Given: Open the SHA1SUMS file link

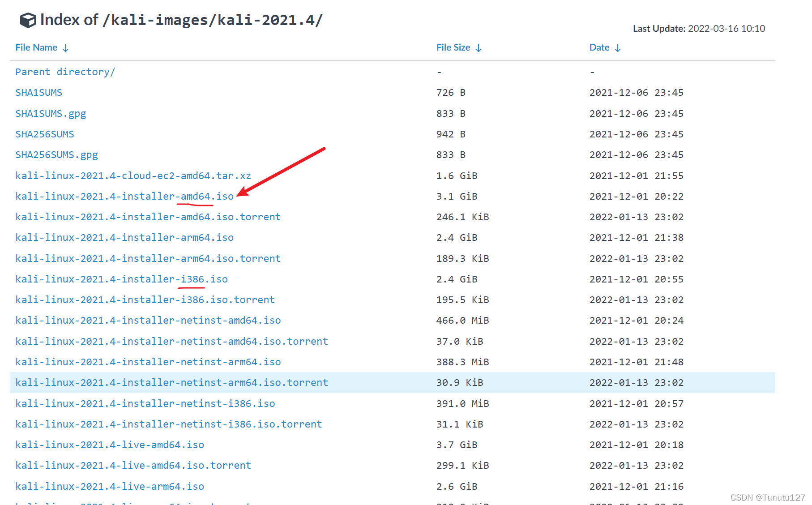Looking at the screenshot, I should [x=39, y=93].
